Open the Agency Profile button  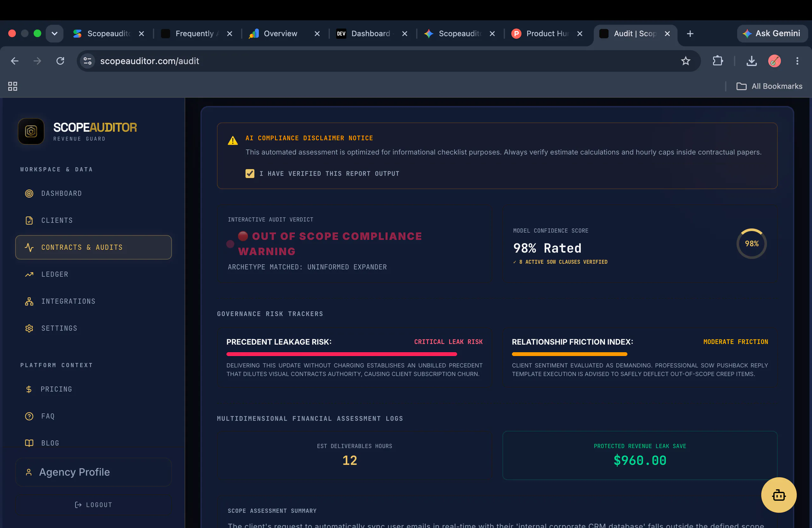[93, 472]
